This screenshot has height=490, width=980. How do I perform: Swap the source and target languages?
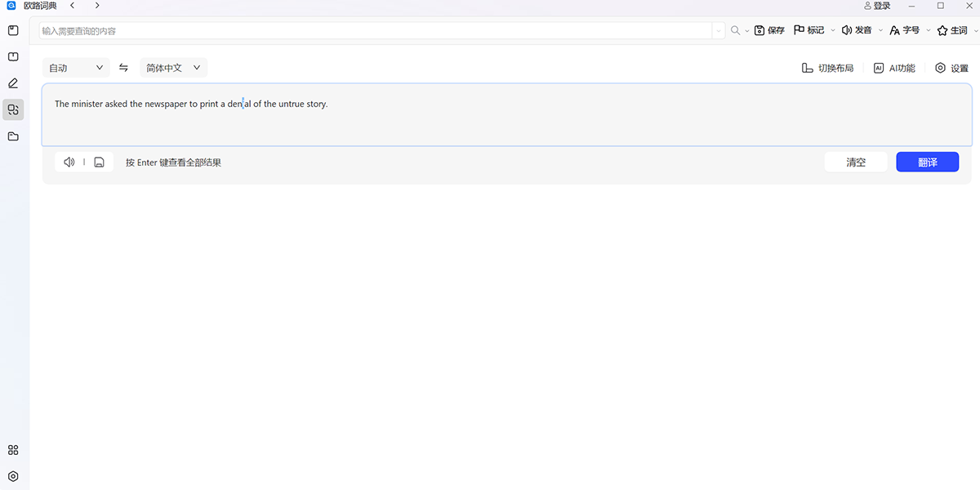[x=124, y=68]
